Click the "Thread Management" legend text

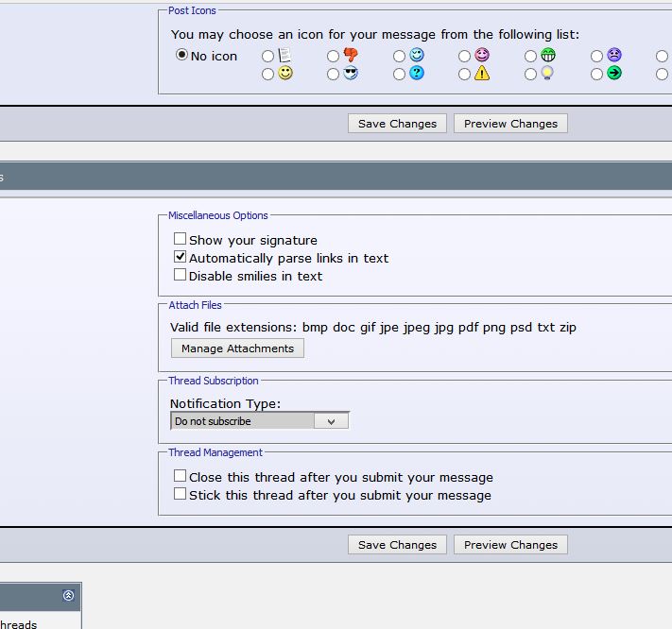215,452
